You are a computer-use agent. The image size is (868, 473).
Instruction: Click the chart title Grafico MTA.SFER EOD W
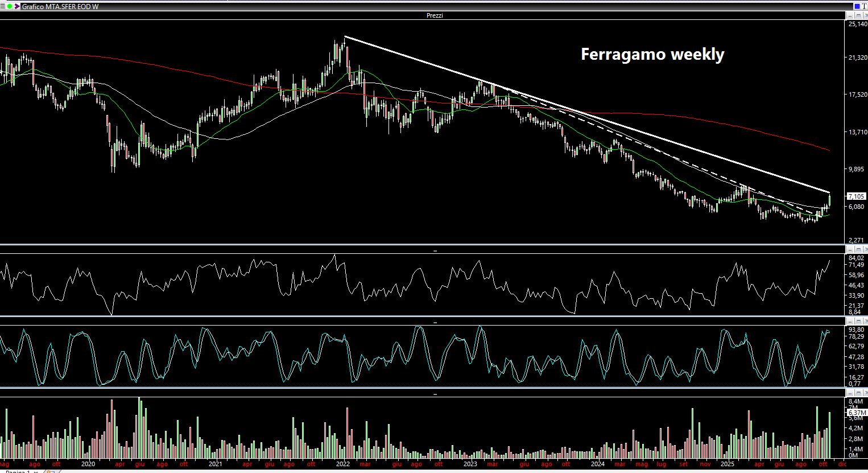click(x=60, y=7)
